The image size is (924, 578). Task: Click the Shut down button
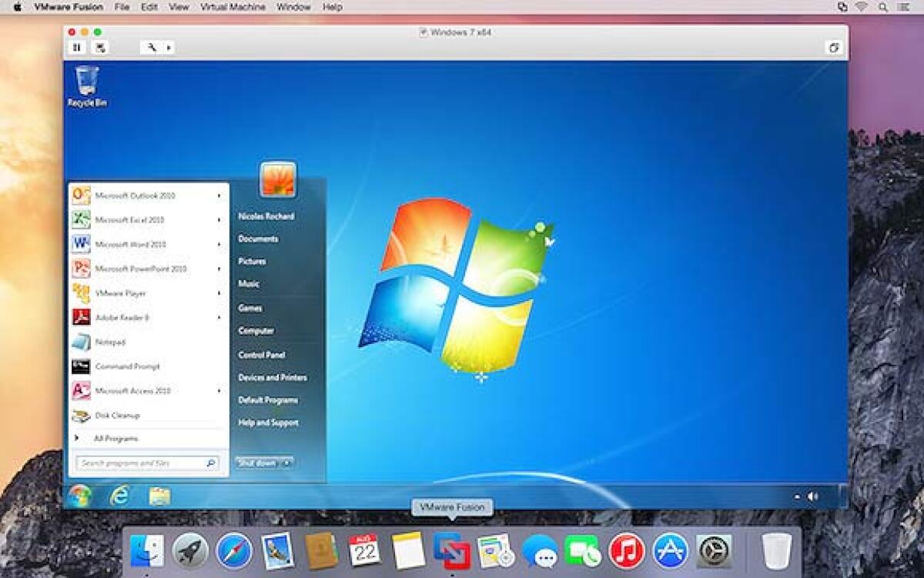click(x=254, y=464)
